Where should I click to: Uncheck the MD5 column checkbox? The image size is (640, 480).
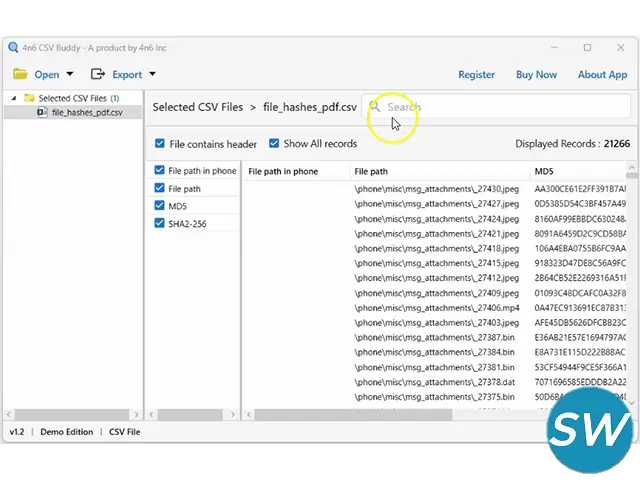pyautogui.click(x=160, y=206)
